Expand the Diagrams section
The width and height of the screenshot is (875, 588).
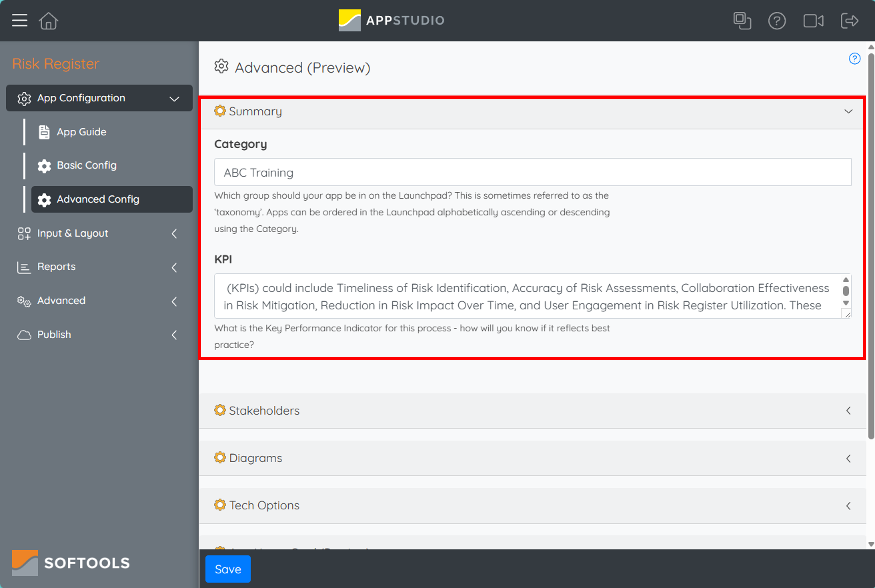[849, 458]
